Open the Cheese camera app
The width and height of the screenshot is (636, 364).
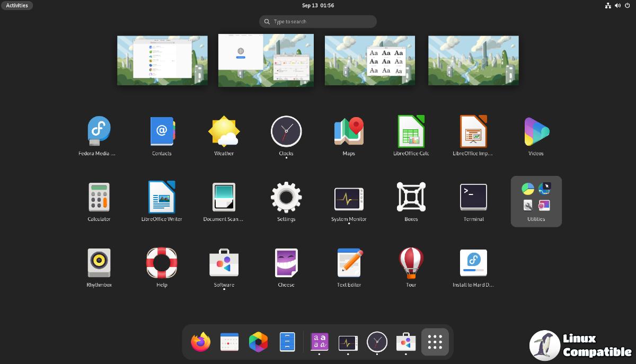tap(286, 262)
